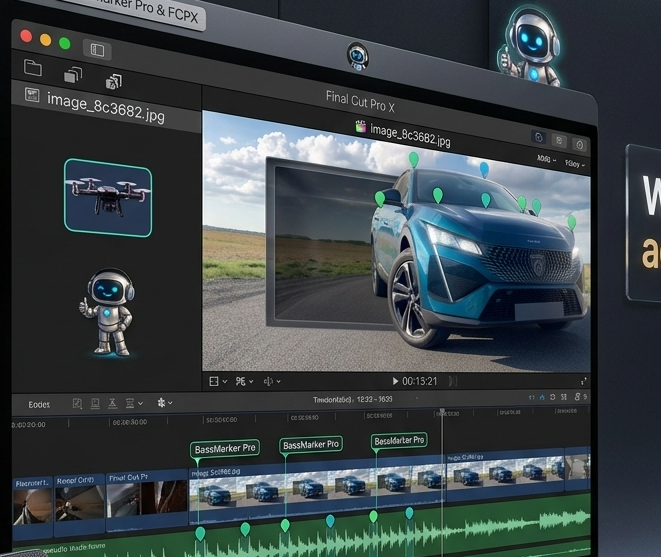Open the stacked photos library icon

[73, 75]
